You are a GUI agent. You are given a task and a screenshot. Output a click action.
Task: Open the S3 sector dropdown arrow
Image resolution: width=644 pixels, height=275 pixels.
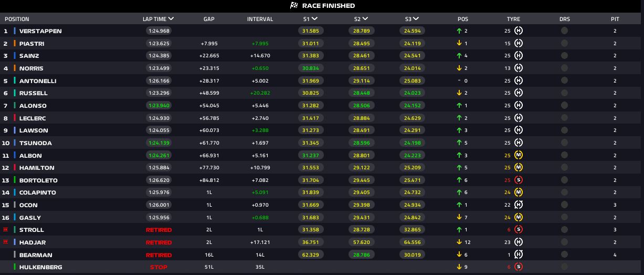click(x=416, y=19)
